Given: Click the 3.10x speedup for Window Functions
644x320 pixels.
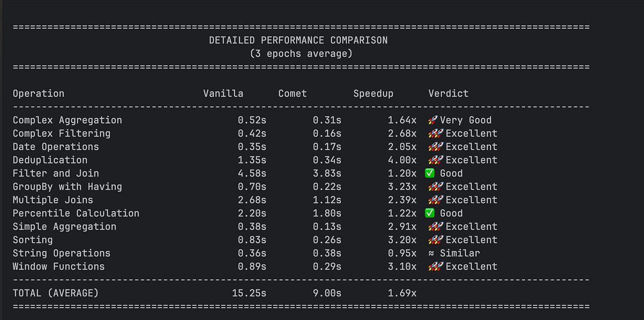Looking at the screenshot, I should 402,266.
